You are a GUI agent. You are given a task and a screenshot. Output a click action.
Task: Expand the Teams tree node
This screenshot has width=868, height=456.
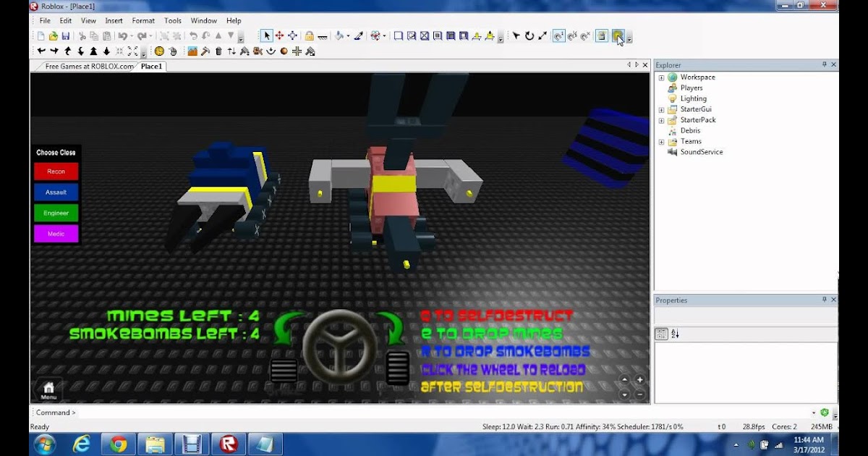click(661, 142)
